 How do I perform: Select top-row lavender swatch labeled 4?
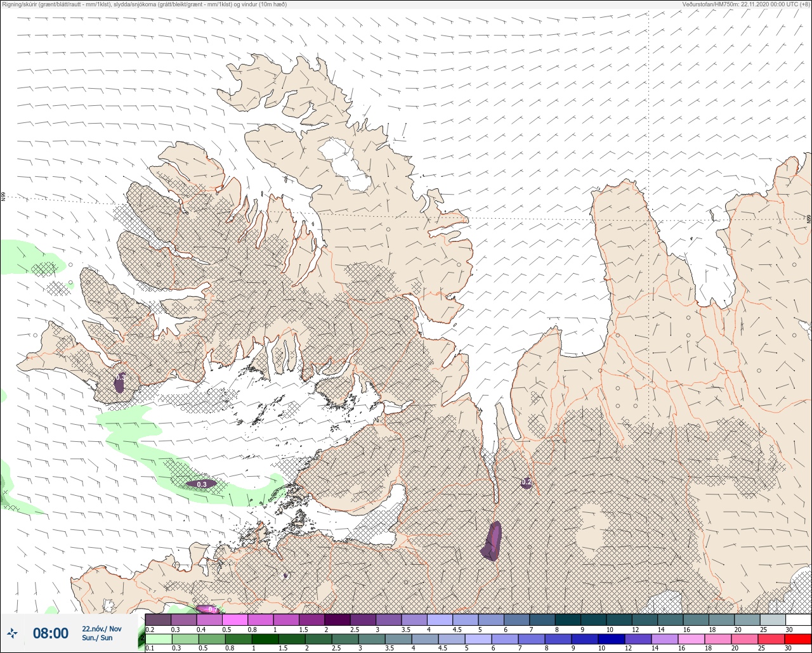(x=440, y=619)
